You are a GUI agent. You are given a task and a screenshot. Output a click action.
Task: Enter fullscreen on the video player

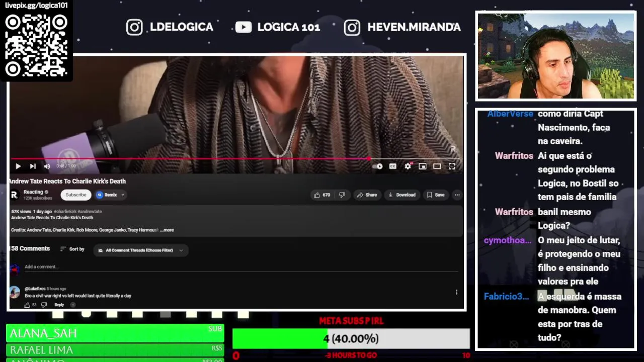(452, 166)
